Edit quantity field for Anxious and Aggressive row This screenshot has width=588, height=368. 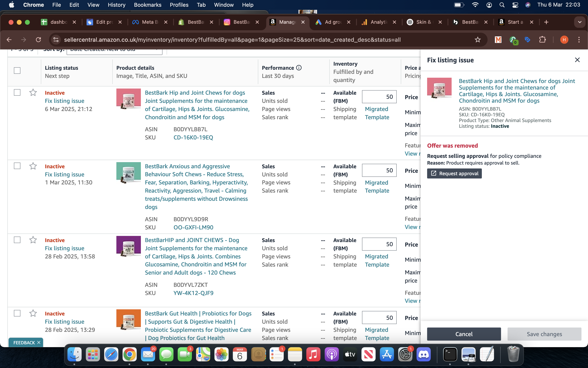[379, 170]
